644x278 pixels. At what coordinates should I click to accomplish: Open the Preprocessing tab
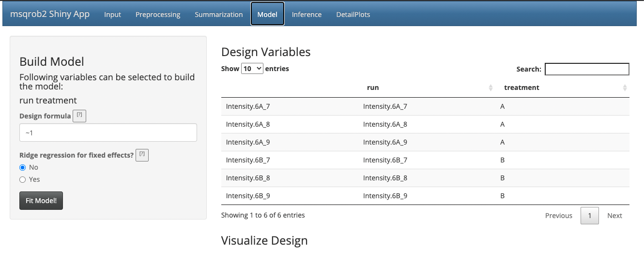(158, 15)
